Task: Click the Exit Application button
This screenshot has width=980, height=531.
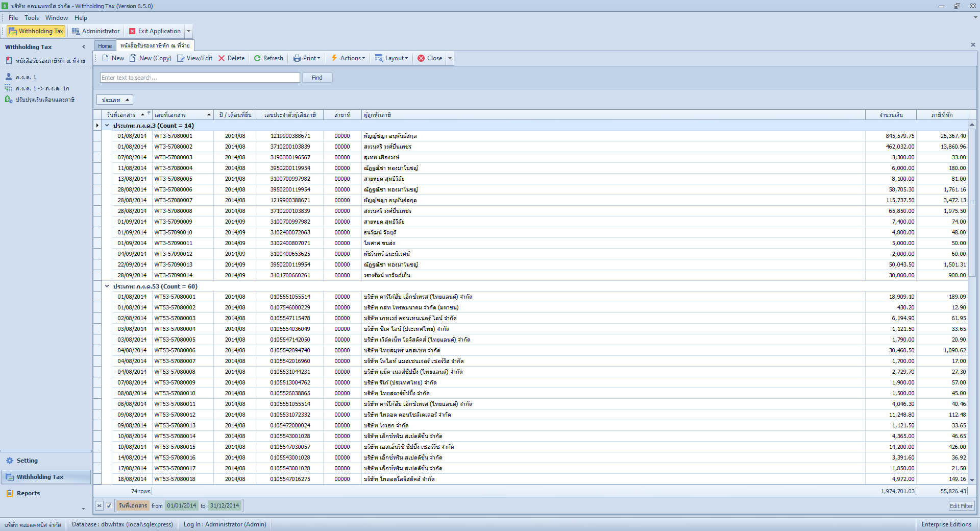Action: click(x=155, y=31)
